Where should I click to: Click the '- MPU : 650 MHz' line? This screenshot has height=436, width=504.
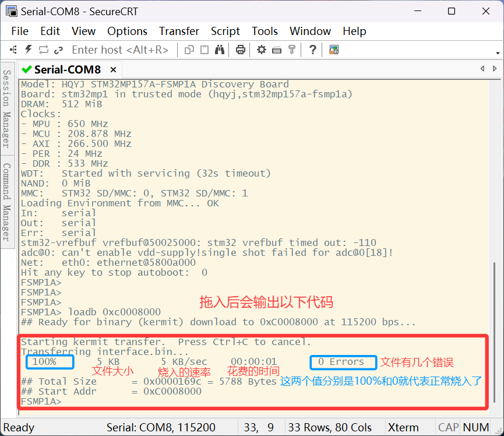[65, 124]
